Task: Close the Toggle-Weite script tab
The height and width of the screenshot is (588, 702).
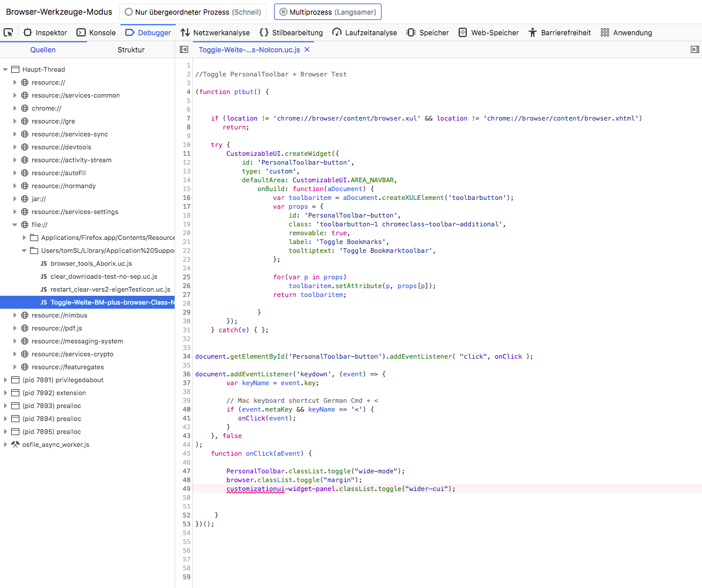Action: point(307,50)
